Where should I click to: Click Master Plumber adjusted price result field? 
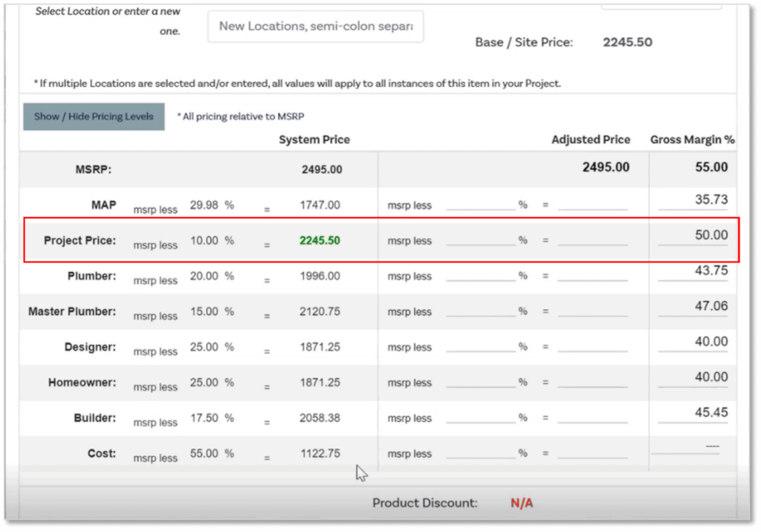coord(592,311)
